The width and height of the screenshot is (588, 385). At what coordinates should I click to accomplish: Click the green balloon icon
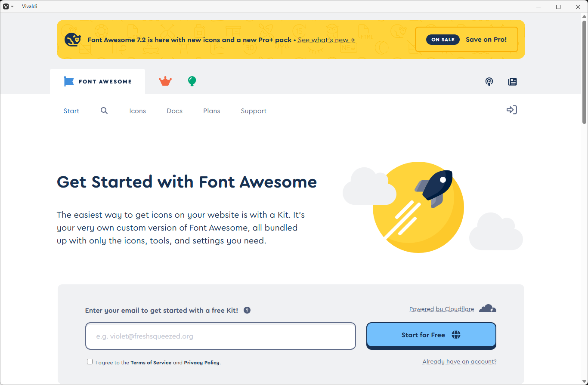(x=192, y=81)
